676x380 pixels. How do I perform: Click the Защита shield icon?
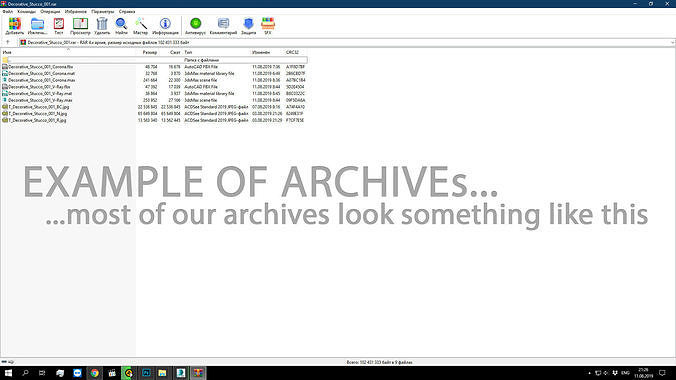pos(248,26)
